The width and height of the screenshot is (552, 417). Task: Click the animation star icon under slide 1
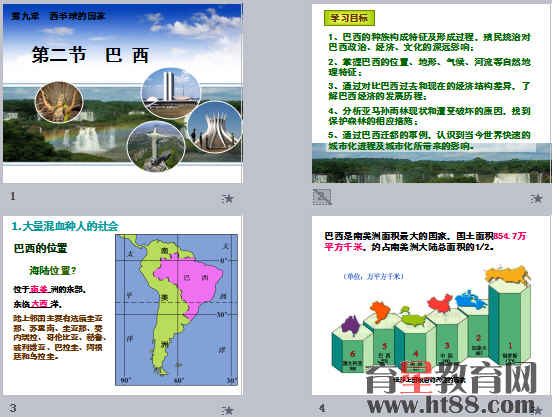228,199
